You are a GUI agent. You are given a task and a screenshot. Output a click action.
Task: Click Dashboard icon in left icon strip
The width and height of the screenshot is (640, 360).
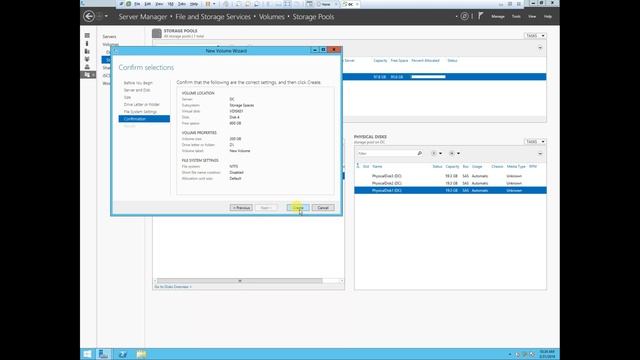click(x=87, y=36)
